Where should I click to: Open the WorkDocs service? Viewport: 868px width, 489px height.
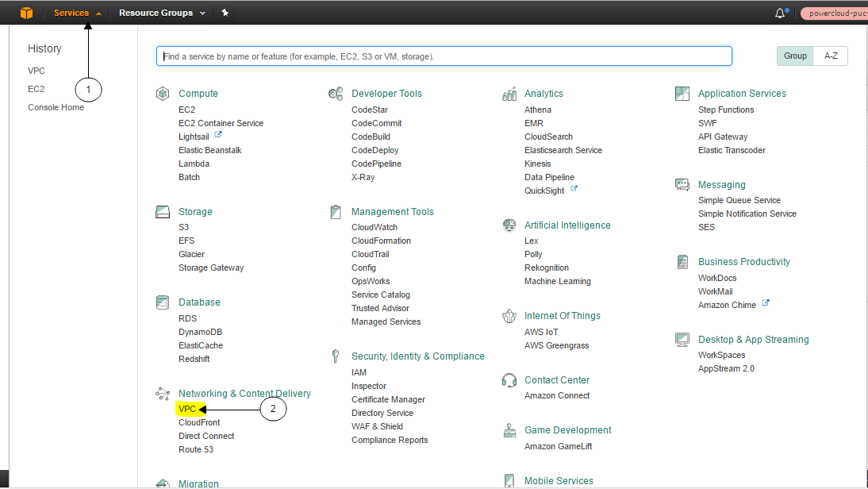(x=717, y=278)
